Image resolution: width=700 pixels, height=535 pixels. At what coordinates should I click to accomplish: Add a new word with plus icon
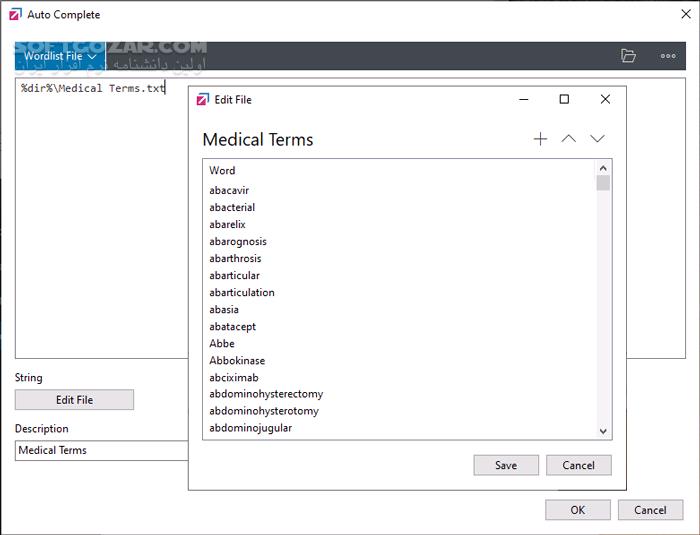tap(540, 139)
